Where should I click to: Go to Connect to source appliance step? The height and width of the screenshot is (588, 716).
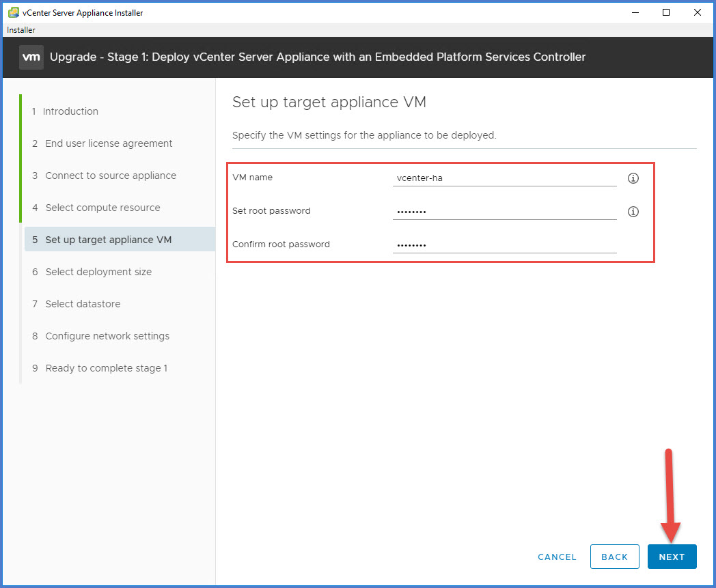point(111,176)
